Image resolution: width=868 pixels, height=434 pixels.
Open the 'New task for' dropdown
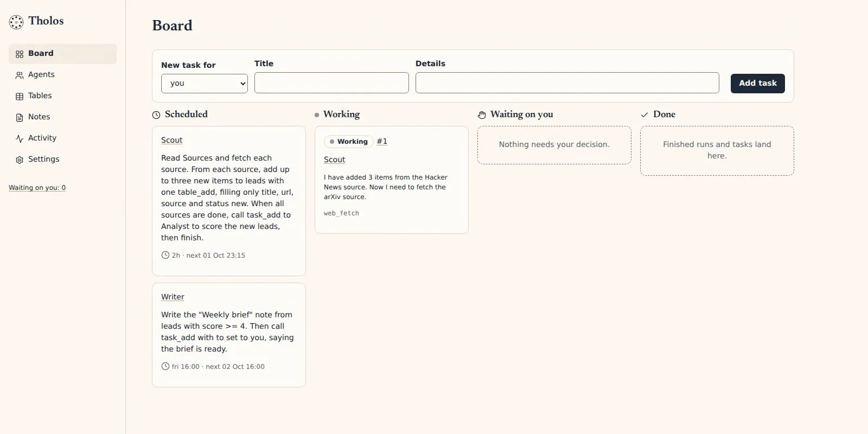point(205,84)
